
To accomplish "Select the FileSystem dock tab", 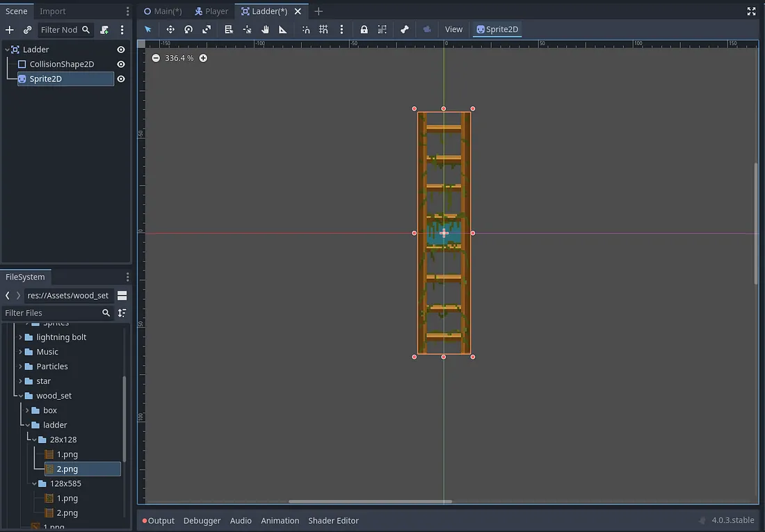I will pyautogui.click(x=25, y=277).
